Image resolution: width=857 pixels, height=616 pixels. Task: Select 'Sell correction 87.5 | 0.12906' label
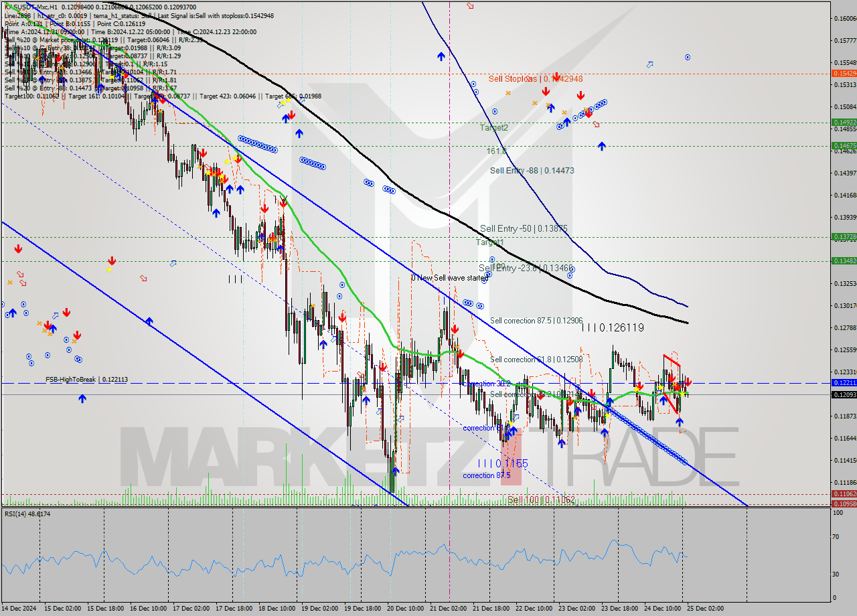(536, 321)
